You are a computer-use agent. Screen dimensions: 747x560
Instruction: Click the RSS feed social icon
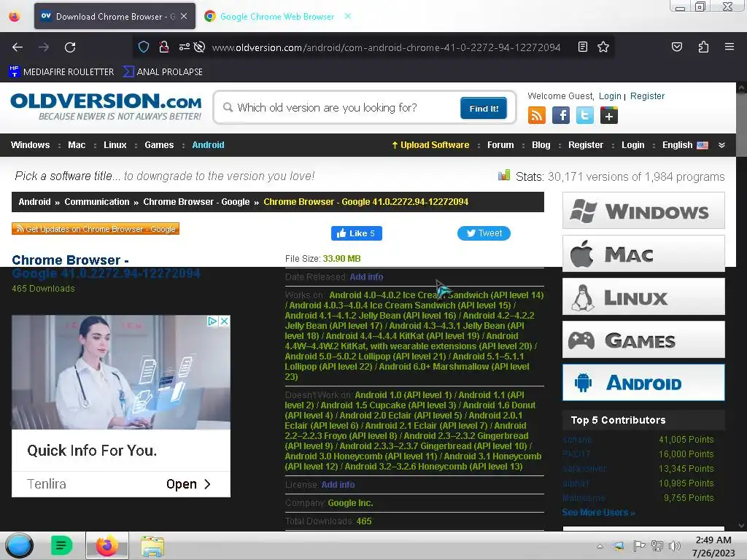(x=536, y=116)
